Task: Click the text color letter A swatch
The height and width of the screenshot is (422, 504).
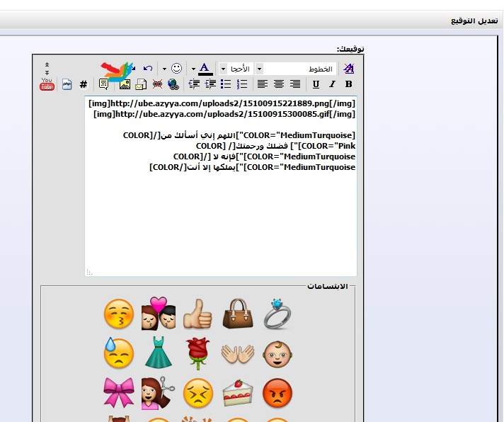Action: click(204, 69)
